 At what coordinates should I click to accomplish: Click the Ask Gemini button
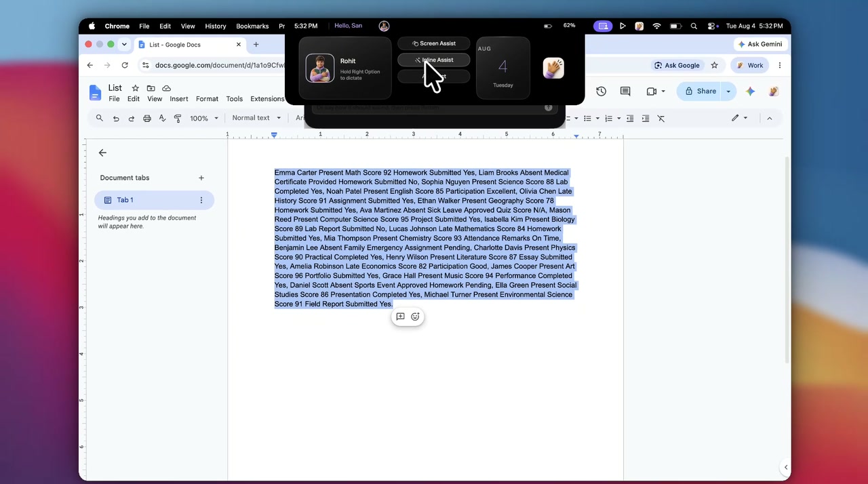tap(759, 44)
